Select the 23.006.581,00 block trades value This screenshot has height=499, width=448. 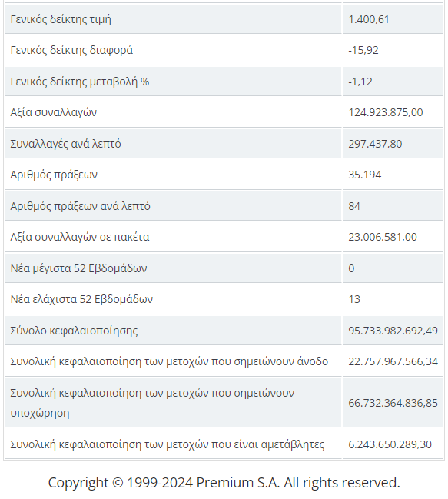click(x=382, y=237)
